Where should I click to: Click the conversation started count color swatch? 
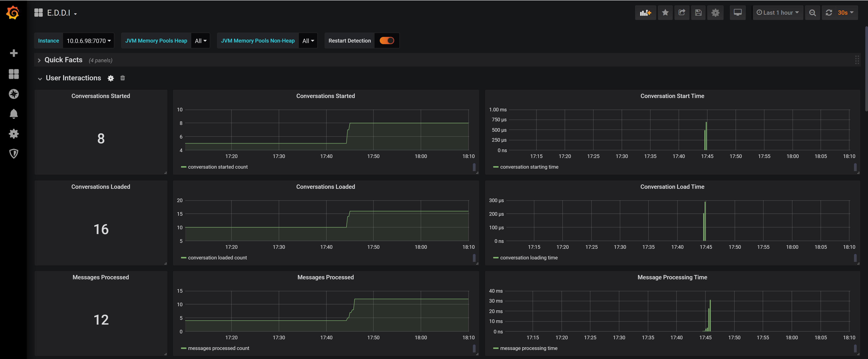pos(184,167)
